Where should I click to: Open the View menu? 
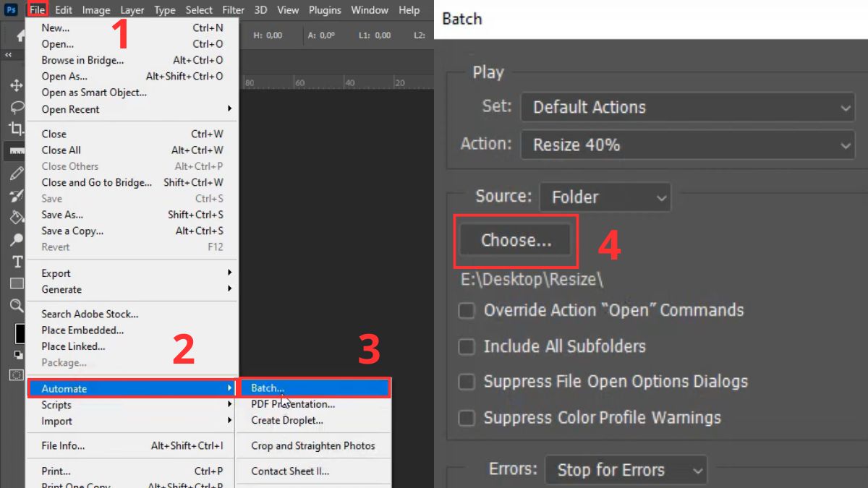click(x=288, y=10)
